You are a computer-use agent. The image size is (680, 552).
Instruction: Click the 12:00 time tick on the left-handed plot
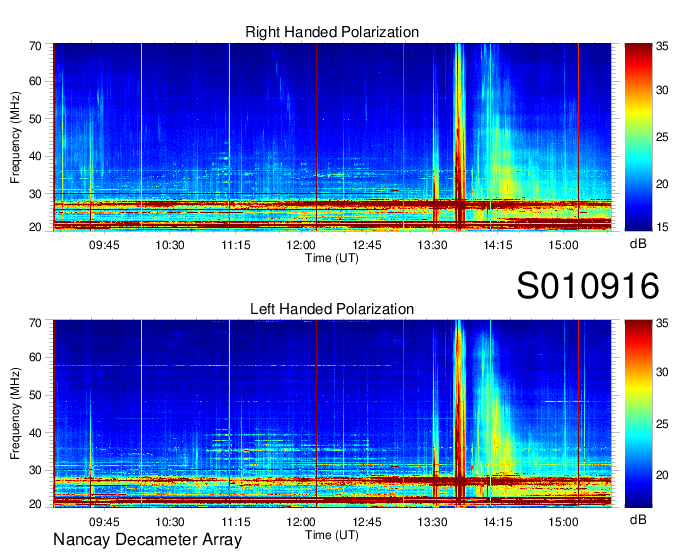[301, 522]
